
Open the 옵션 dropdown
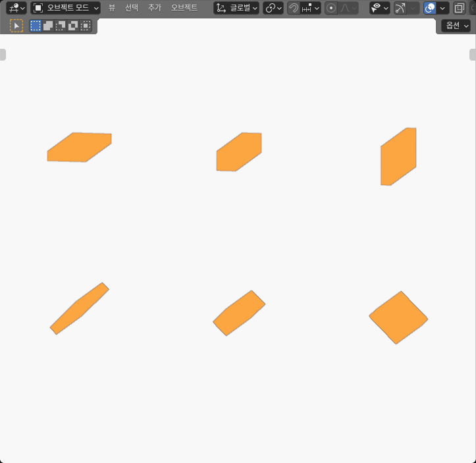(456, 26)
